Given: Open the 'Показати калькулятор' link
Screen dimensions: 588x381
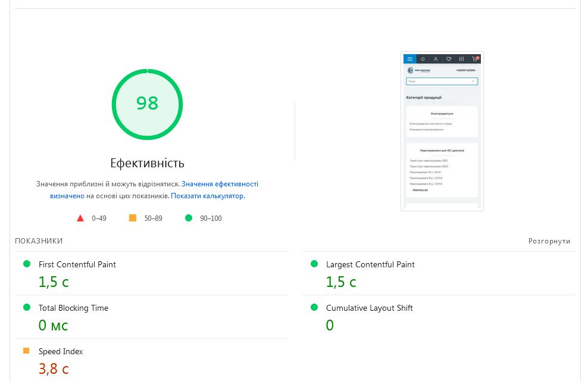Looking at the screenshot, I should tap(207, 195).
